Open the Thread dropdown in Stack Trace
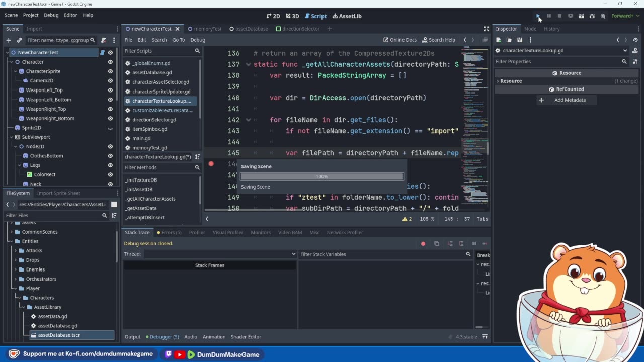 pyautogui.click(x=220, y=254)
